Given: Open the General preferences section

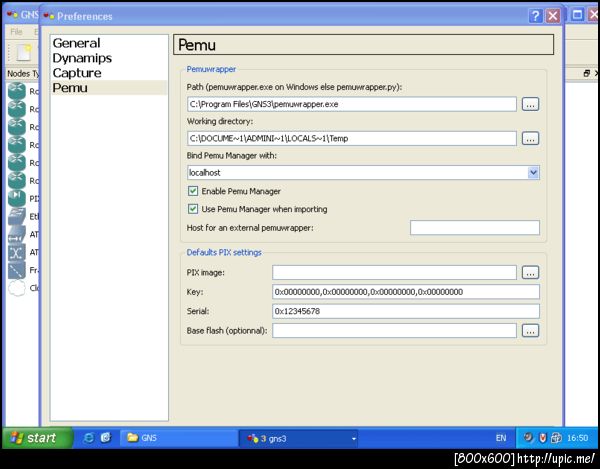Looking at the screenshot, I should 77,43.
